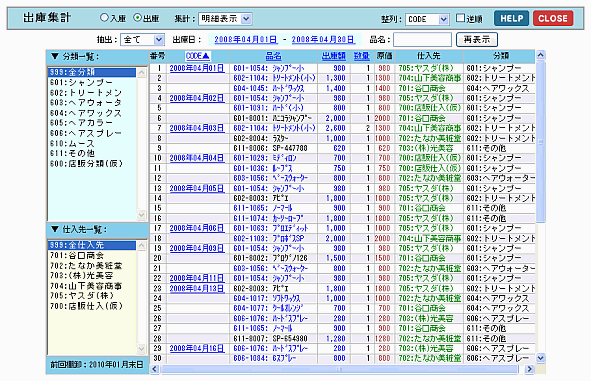591x381 pixels.
Task: Select the 出庫 radio button
Action: click(138, 18)
